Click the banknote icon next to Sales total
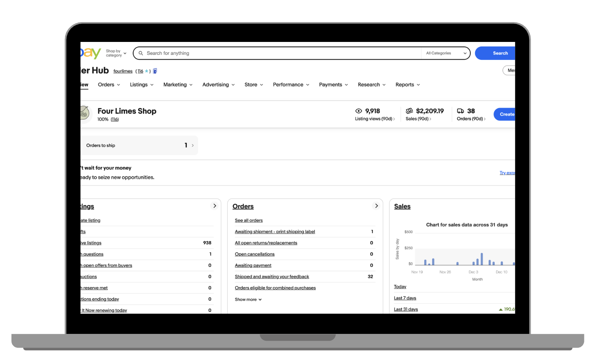This screenshot has width=592, height=364. coord(409,111)
